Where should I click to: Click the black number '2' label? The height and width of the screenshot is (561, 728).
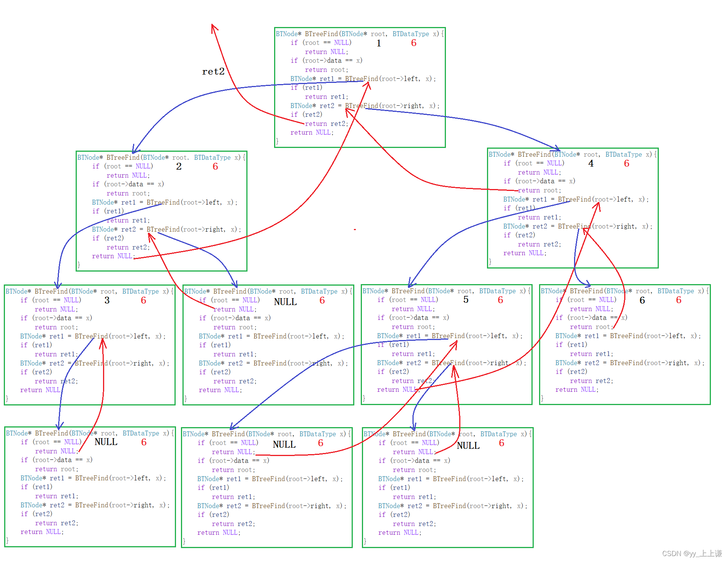(179, 167)
